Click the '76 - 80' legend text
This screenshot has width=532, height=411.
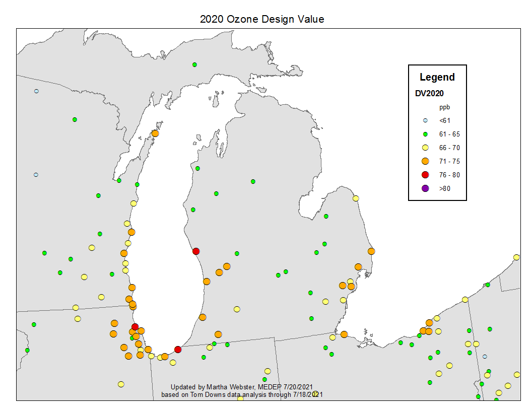[449, 175]
